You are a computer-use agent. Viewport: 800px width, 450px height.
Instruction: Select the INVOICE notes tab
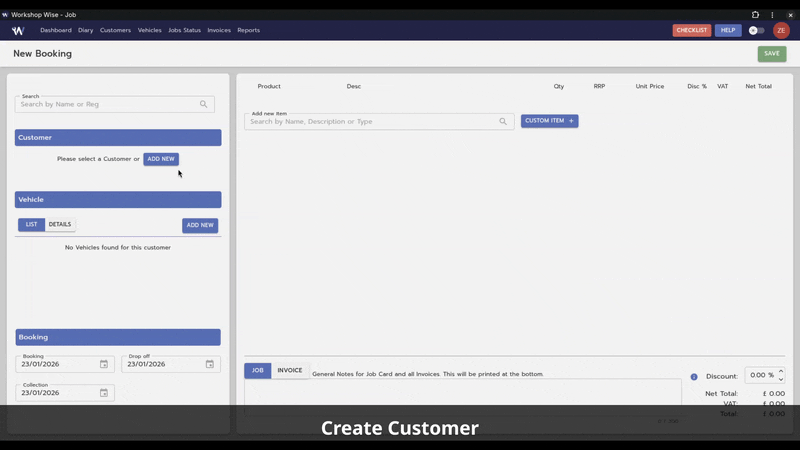coord(290,370)
